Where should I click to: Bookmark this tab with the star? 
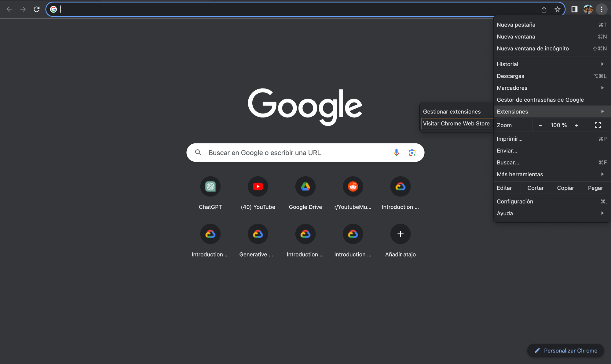point(558,9)
